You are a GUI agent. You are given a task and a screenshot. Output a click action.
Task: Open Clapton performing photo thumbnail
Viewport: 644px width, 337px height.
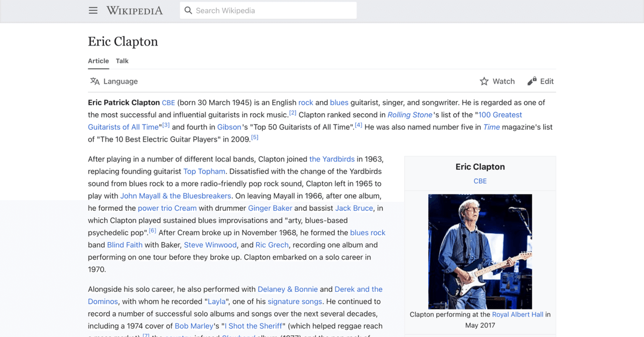[x=480, y=252]
